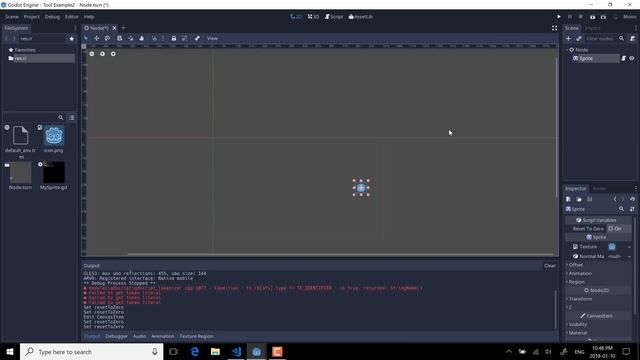Click the favorite star icon in FileSystem
The image size is (640, 360).
click(x=71, y=38)
